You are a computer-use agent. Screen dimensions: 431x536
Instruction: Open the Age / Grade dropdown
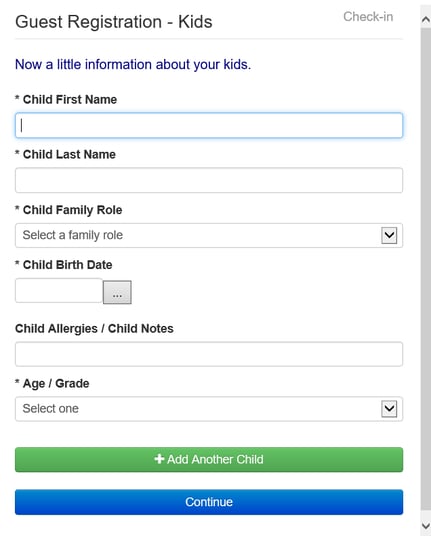pyautogui.click(x=209, y=409)
